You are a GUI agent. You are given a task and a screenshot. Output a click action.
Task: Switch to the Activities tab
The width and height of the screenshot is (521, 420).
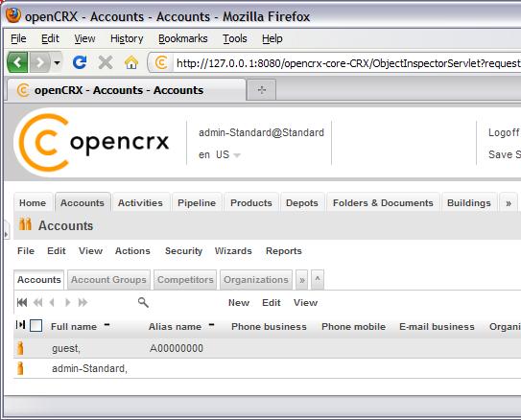[x=140, y=203]
